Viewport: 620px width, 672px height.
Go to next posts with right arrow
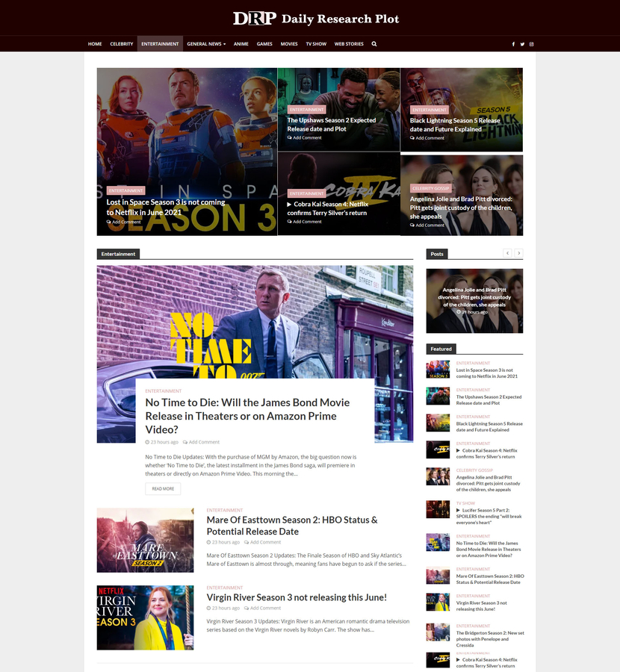(x=518, y=253)
